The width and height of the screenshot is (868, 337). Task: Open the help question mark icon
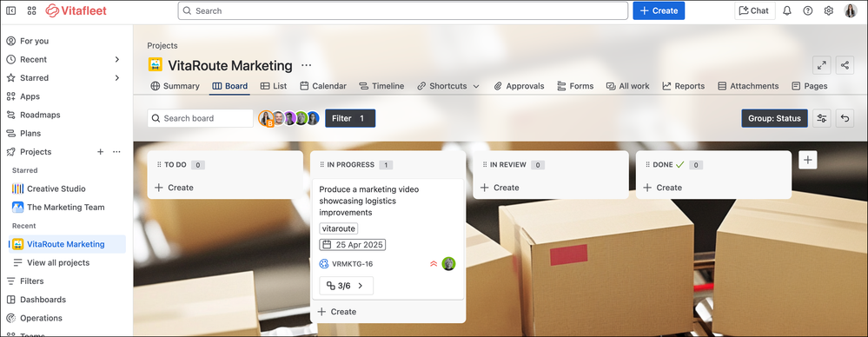point(808,10)
